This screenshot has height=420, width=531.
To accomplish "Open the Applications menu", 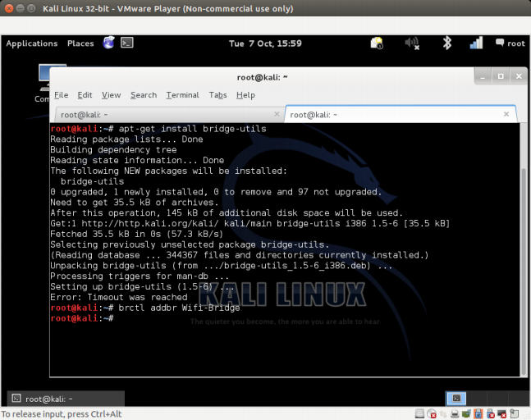I will [32, 43].
